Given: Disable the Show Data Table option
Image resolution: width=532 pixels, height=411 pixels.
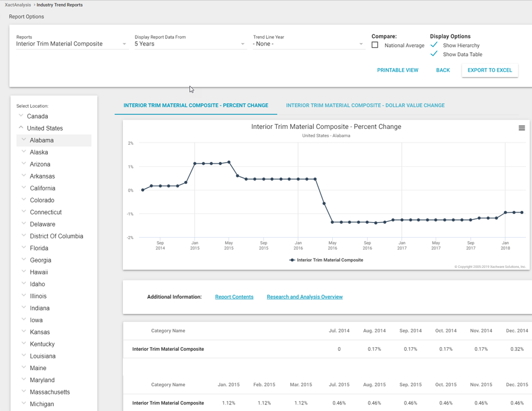Looking at the screenshot, I should [434, 54].
